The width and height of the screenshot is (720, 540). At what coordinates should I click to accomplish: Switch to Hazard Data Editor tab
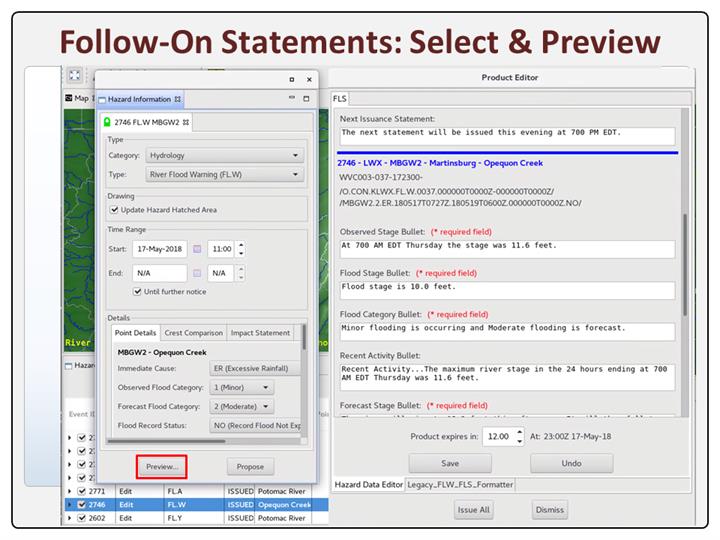click(x=368, y=484)
